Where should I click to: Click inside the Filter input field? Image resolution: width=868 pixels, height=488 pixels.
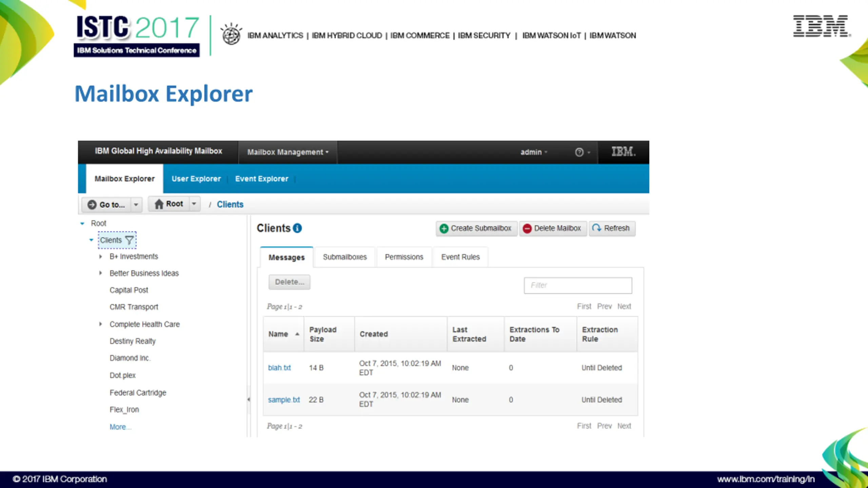pyautogui.click(x=578, y=285)
